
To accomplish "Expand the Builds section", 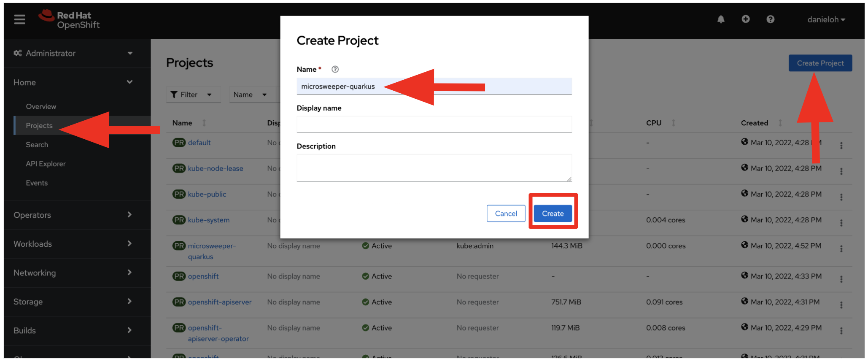I will pos(73,330).
